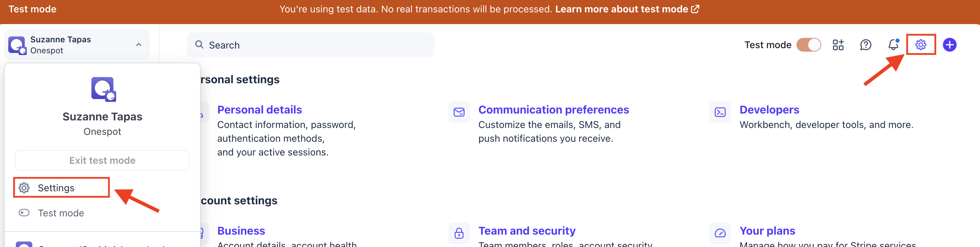Image resolution: width=980 pixels, height=247 pixels.
Task: Open the notifications bell
Action: pyautogui.click(x=893, y=45)
